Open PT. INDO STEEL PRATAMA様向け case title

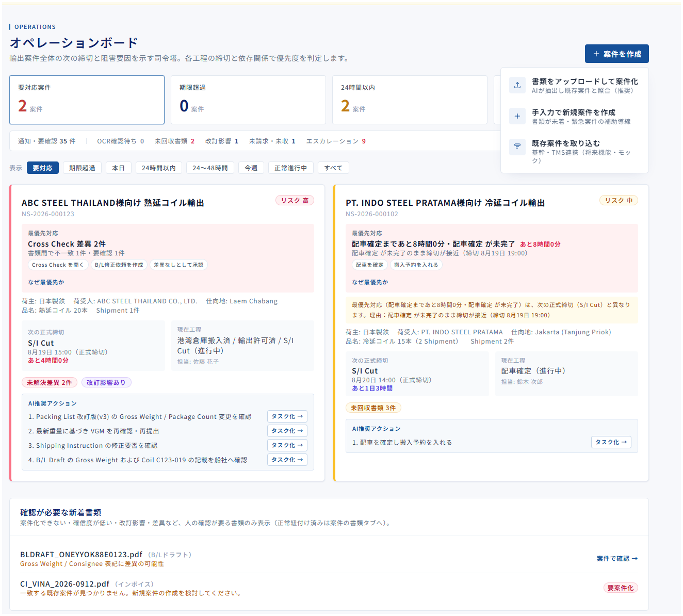click(x=445, y=203)
